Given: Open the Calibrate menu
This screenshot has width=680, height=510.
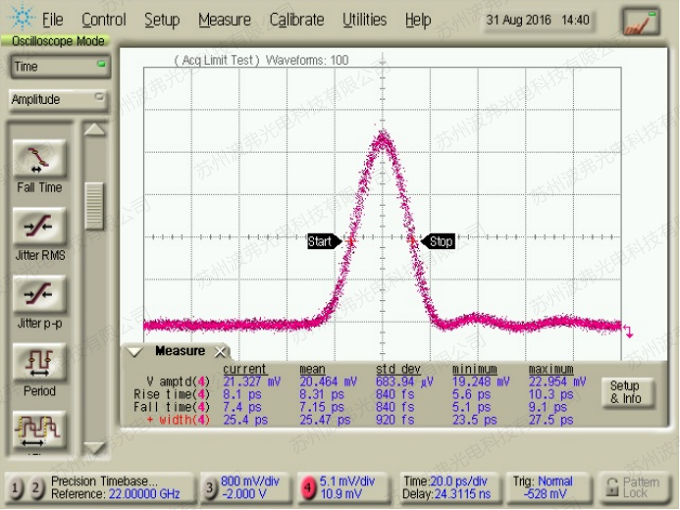Looking at the screenshot, I should pos(297,20).
